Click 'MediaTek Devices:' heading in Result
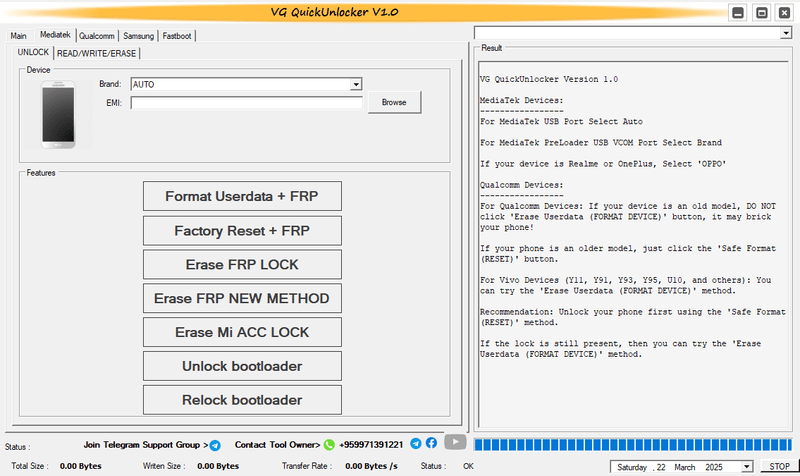Viewport: 800px width, 476px height. point(521,101)
